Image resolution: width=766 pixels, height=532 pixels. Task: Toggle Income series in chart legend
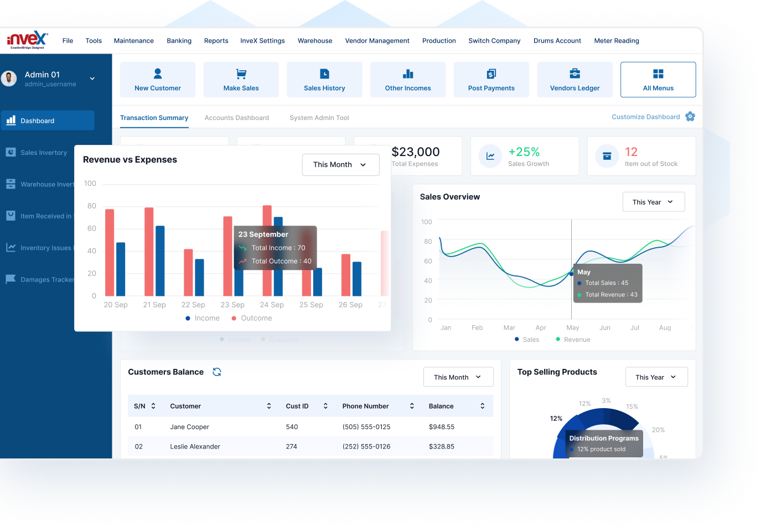click(203, 318)
